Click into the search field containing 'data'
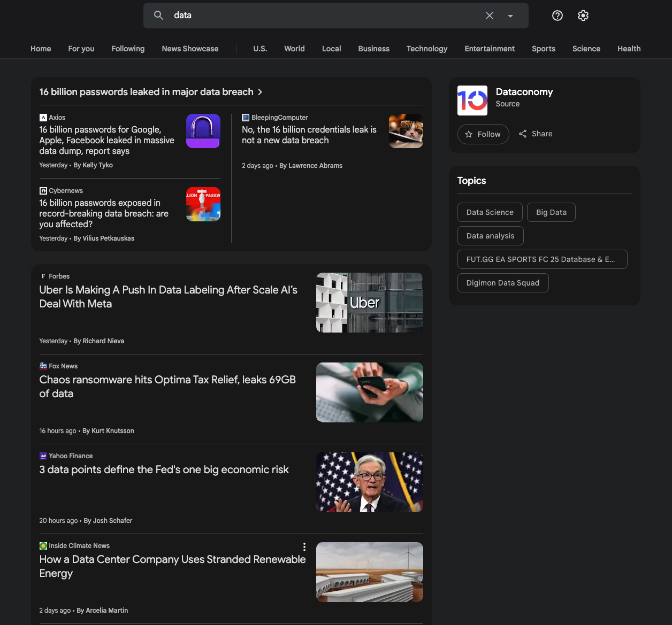This screenshot has height=625, width=672. [x=321, y=16]
